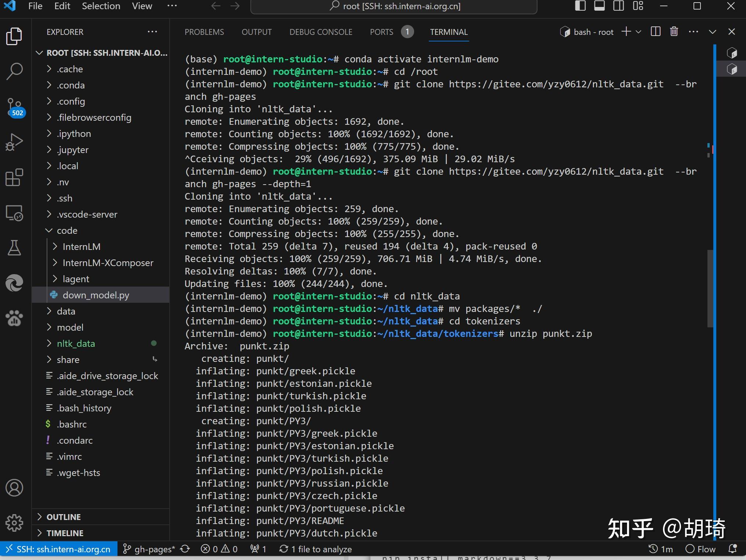Toggle the Secondary Side Bar layout
This screenshot has height=560, width=746.
click(x=619, y=6)
